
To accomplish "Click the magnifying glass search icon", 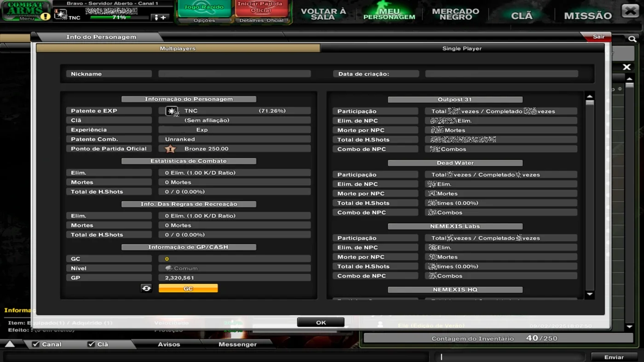I will [x=632, y=40].
